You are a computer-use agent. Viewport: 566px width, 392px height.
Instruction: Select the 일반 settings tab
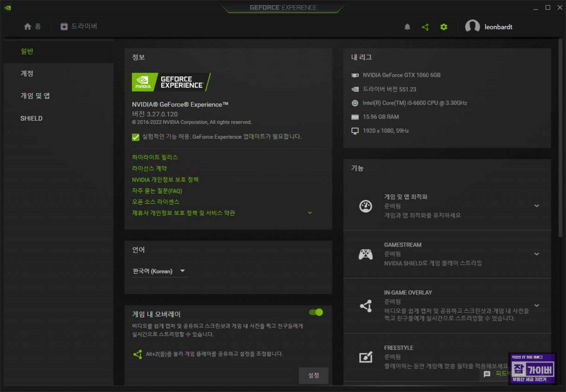point(58,51)
